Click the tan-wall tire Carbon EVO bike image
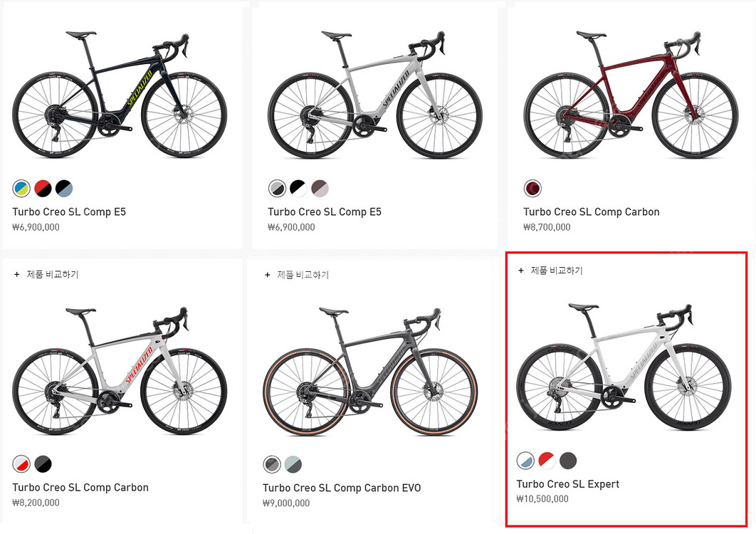This screenshot has width=756, height=534. (370, 372)
